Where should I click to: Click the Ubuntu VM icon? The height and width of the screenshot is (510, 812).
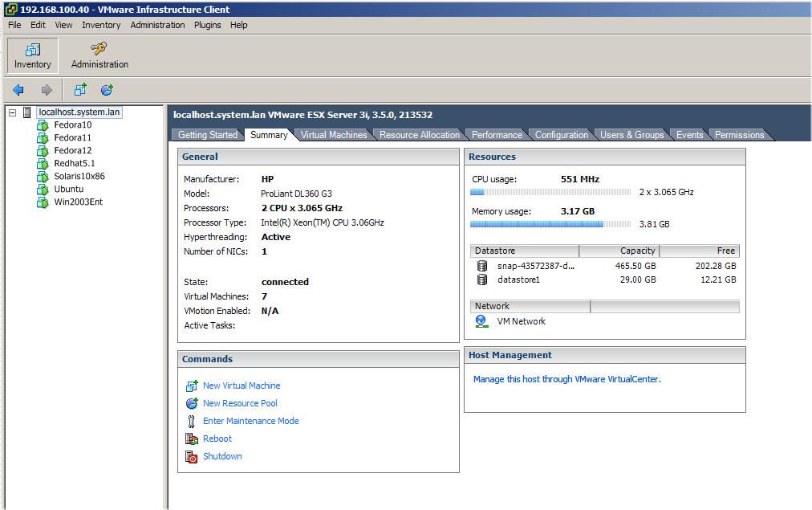(43, 190)
